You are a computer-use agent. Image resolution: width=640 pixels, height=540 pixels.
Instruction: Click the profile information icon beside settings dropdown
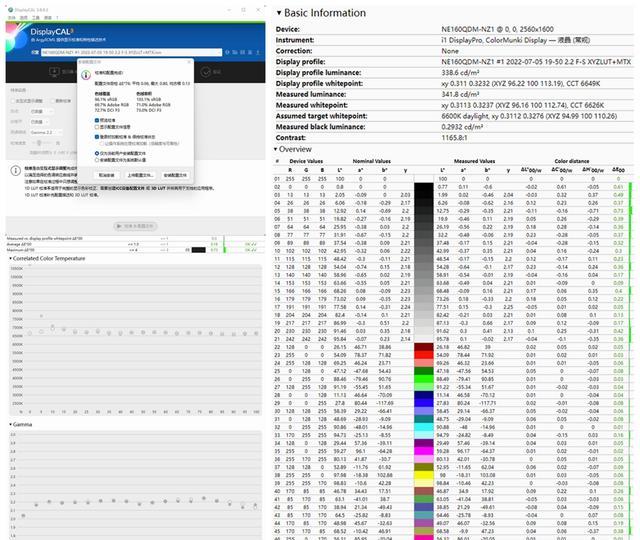(x=228, y=52)
